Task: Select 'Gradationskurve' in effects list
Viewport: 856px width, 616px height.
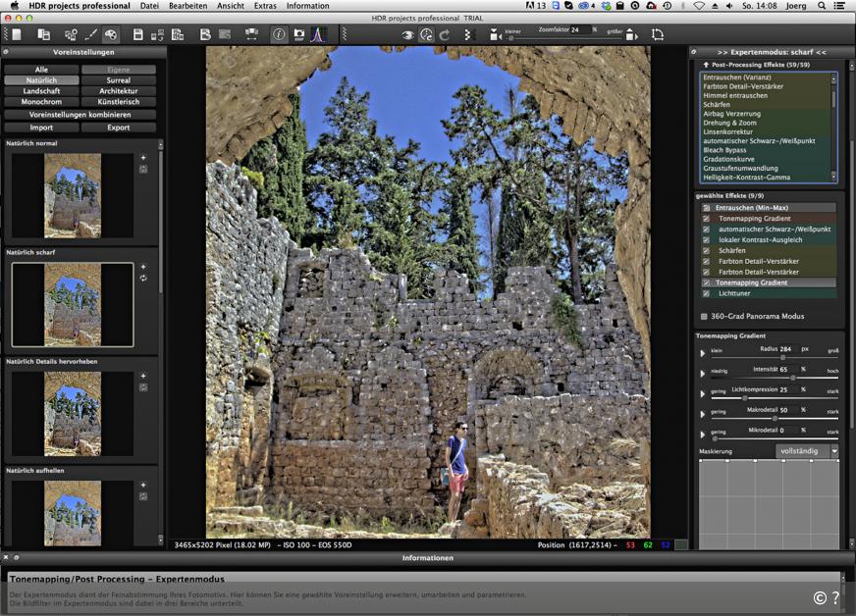Action: [x=728, y=159]
